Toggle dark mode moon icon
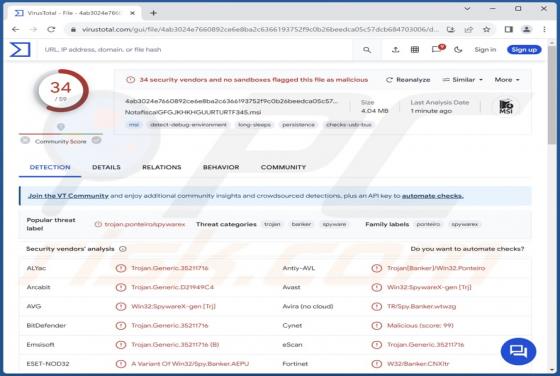This screenshot has width=560, height=376. pyautogui.click(x=458, y=50)
